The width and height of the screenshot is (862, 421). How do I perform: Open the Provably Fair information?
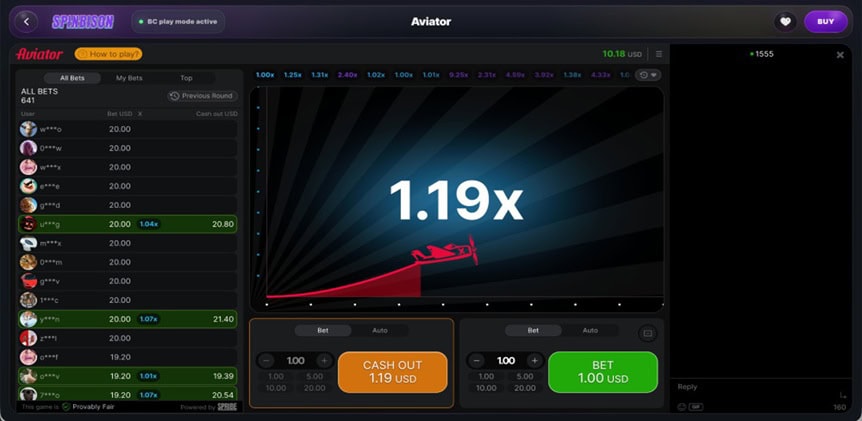tap(88, 407)
